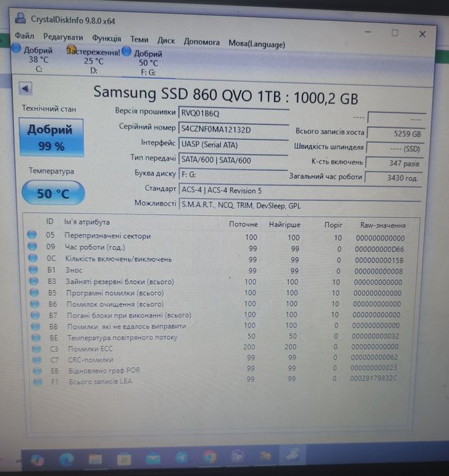
Task: Click the status icon of attribute B1 Знос
Action: point(33,270)
